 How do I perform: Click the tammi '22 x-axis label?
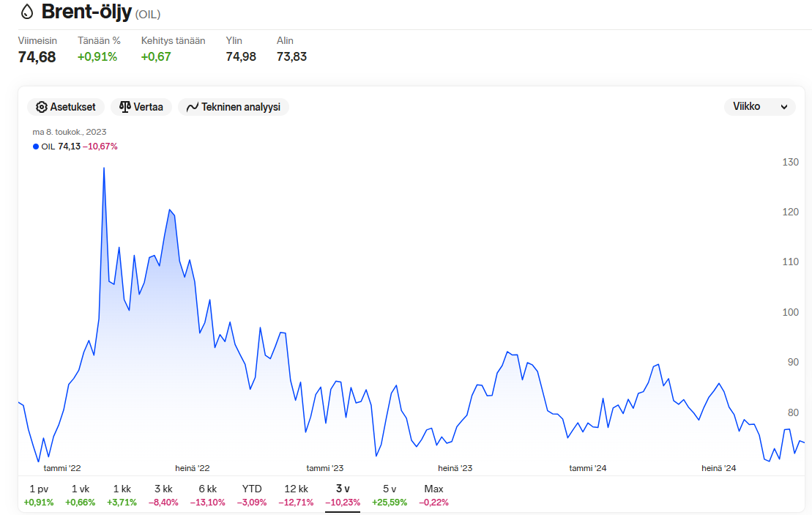62,468
